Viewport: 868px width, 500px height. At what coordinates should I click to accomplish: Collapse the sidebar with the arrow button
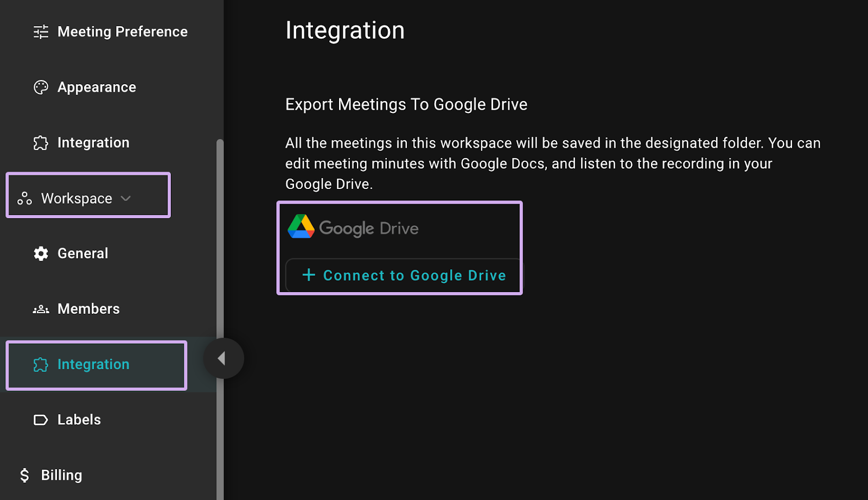pos(224,358)
